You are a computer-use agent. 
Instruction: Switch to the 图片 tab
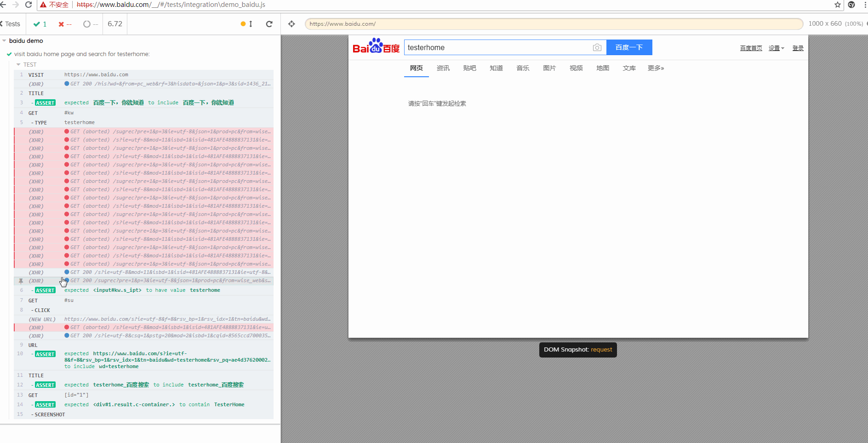549,68
